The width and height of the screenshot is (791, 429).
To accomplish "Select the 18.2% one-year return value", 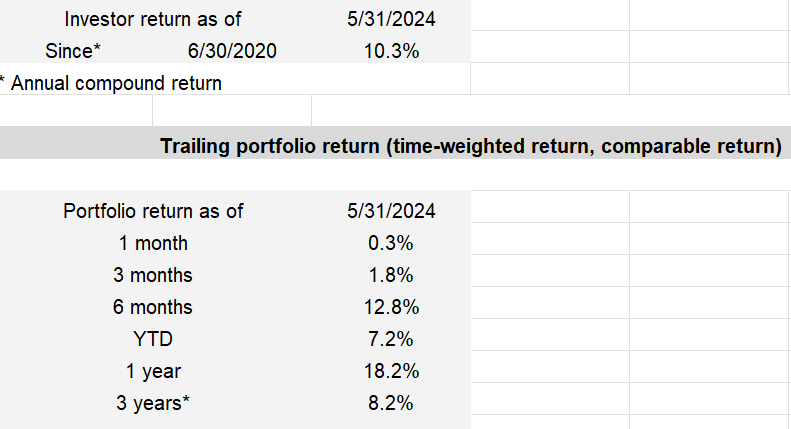I will point(391,371).
